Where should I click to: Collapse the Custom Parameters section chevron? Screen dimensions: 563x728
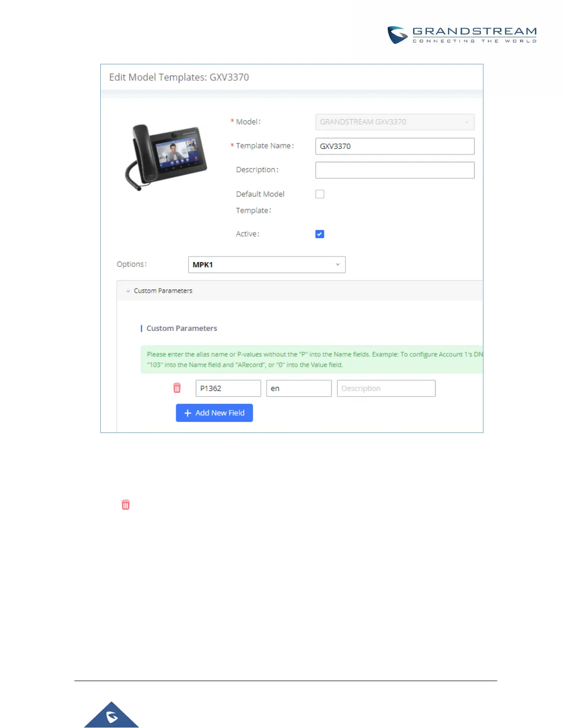point(128,291)
